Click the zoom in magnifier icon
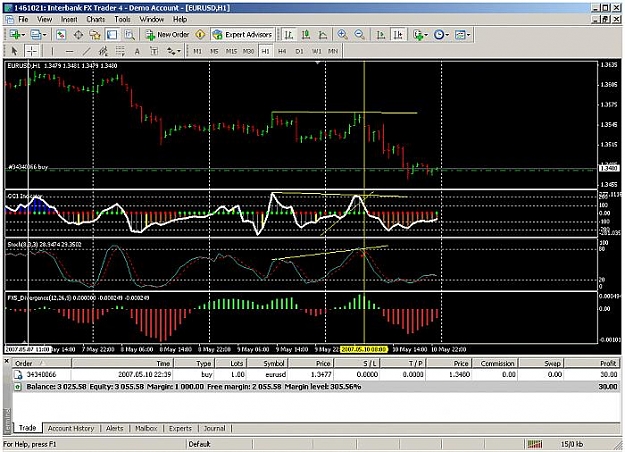 click(x=342, y=35)
